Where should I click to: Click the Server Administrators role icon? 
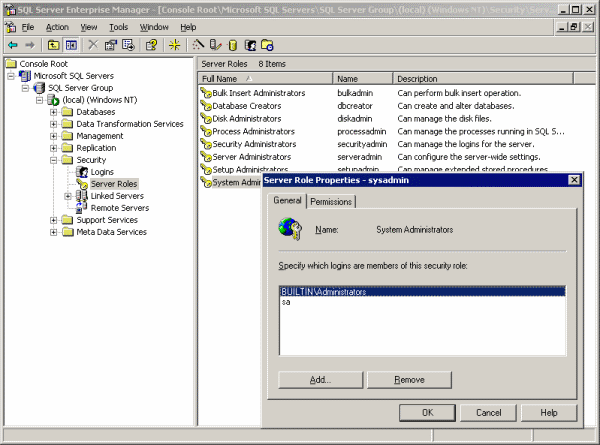click(x=206, y=157)
